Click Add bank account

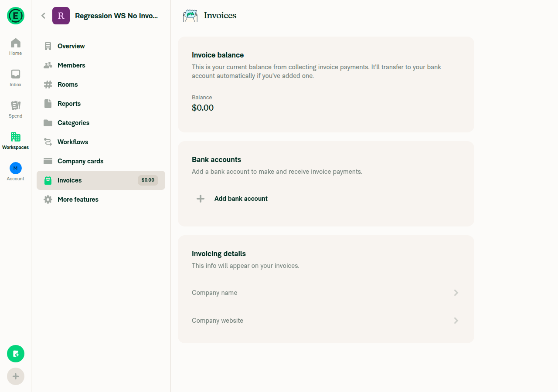[x=326, y=199]
